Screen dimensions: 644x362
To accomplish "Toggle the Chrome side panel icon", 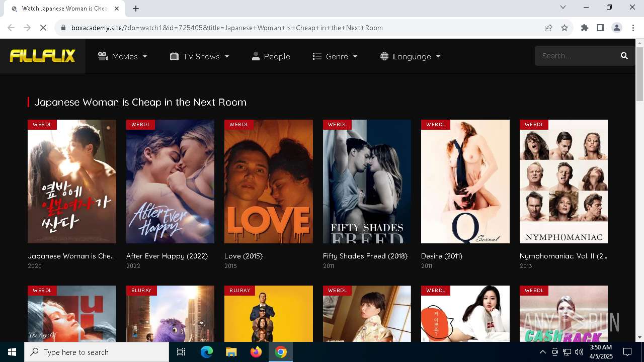I will click(601, 28).
